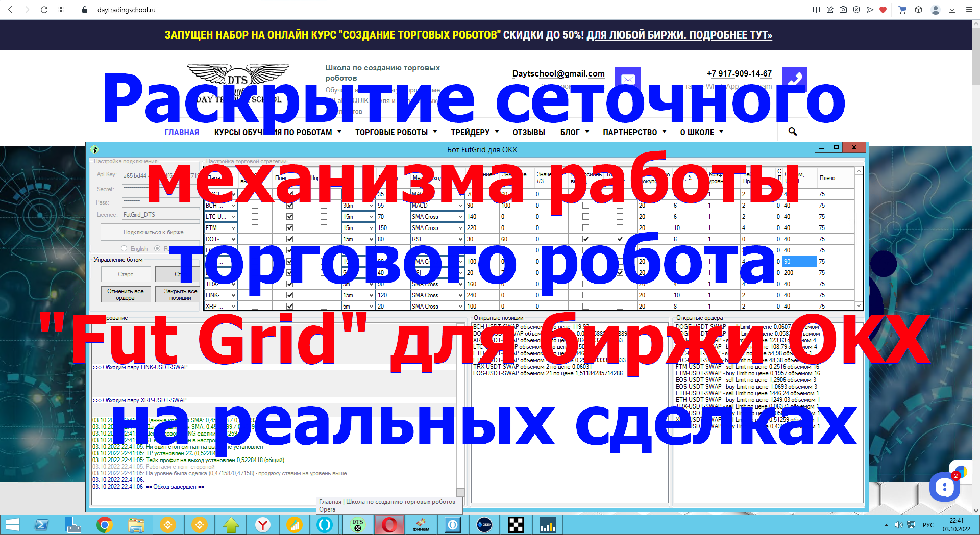Open Opera browser from the taskbar

point(389,525)
